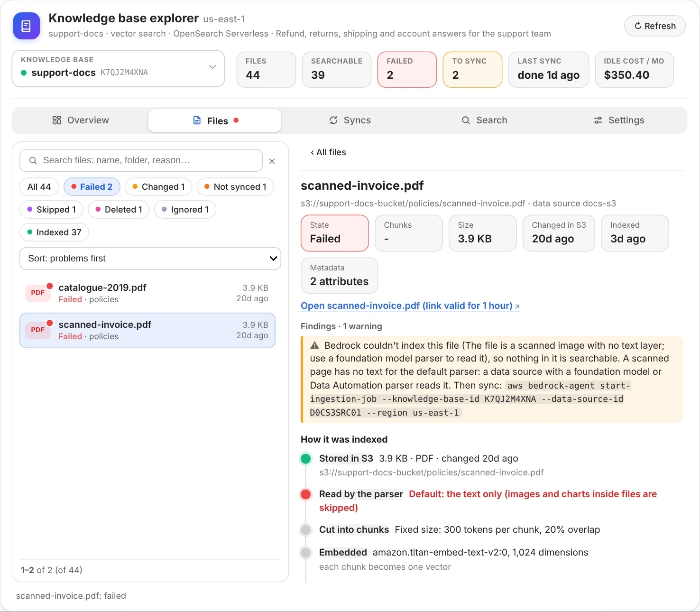Open scanned-invoice.pdf link valid for 1 hour
The width and height of the screenshot is (700, 612).
tap(410, 306)
